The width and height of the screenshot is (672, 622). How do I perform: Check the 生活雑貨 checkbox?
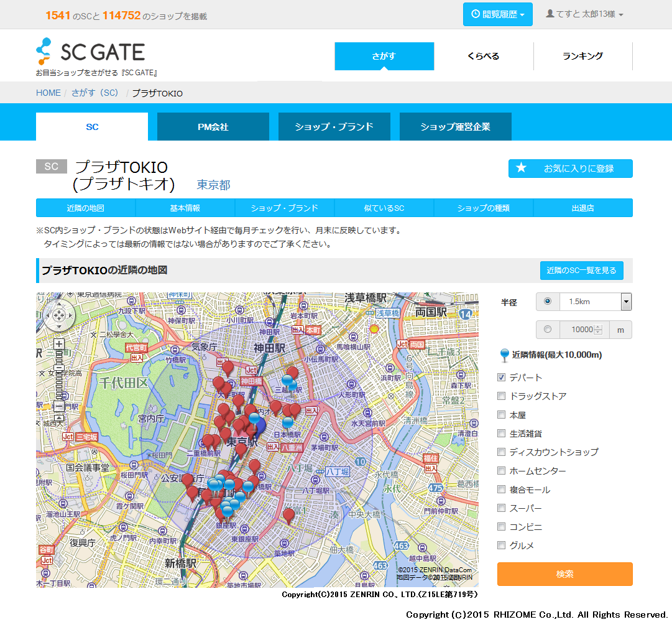tap(501, 433)
